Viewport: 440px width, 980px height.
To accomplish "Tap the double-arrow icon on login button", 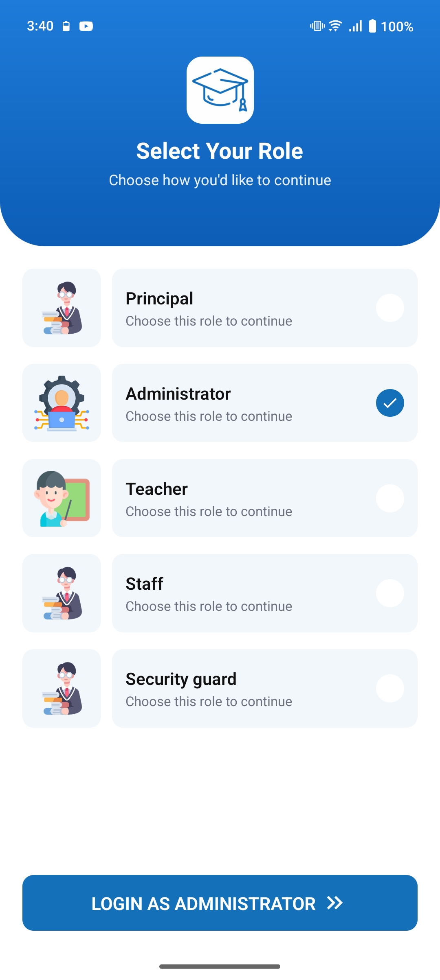I will 335,903.
